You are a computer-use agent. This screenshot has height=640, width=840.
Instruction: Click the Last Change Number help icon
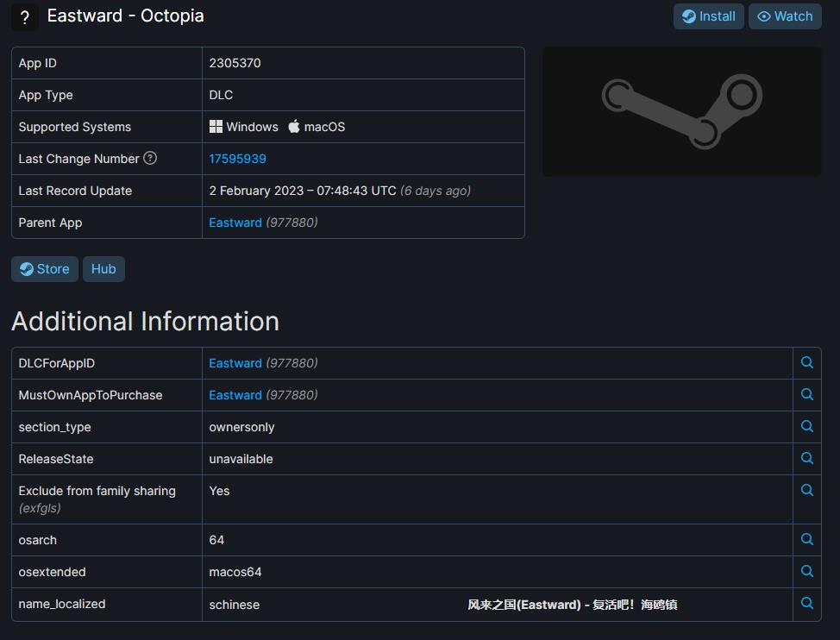(x=150, y=158)
